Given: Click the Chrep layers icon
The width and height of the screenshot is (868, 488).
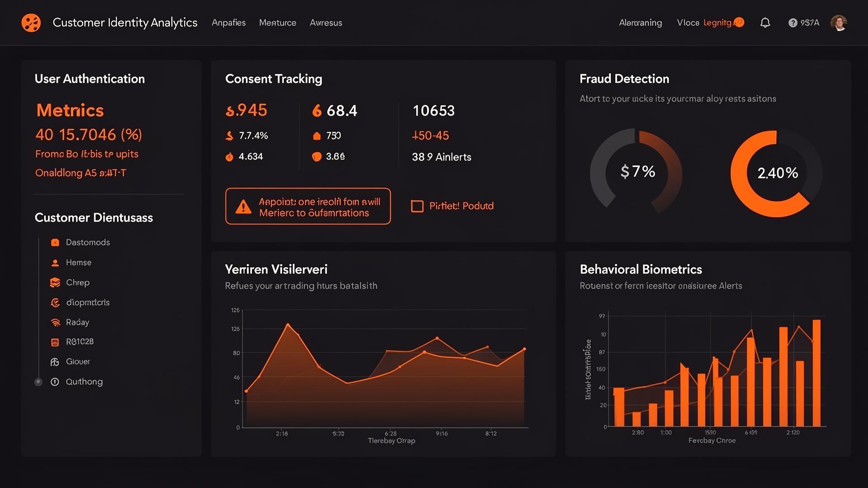Looking at the screenshot, I should click(55, 282).
